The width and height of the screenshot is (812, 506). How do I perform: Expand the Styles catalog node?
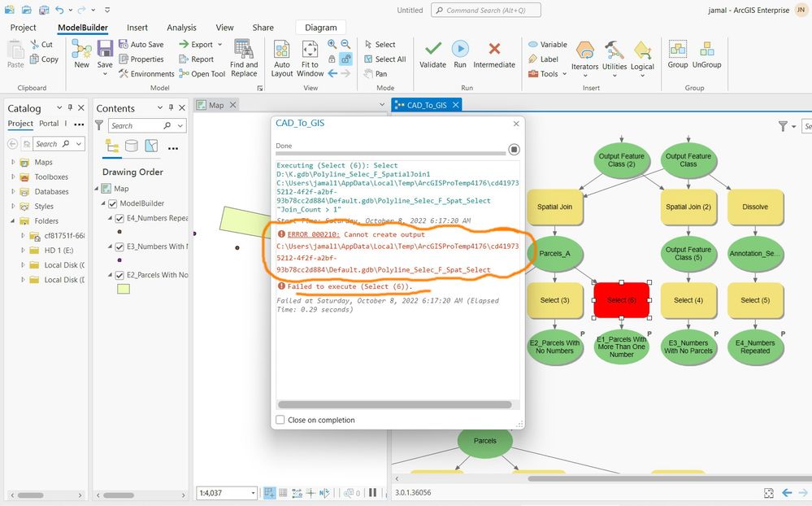[13, 206]
